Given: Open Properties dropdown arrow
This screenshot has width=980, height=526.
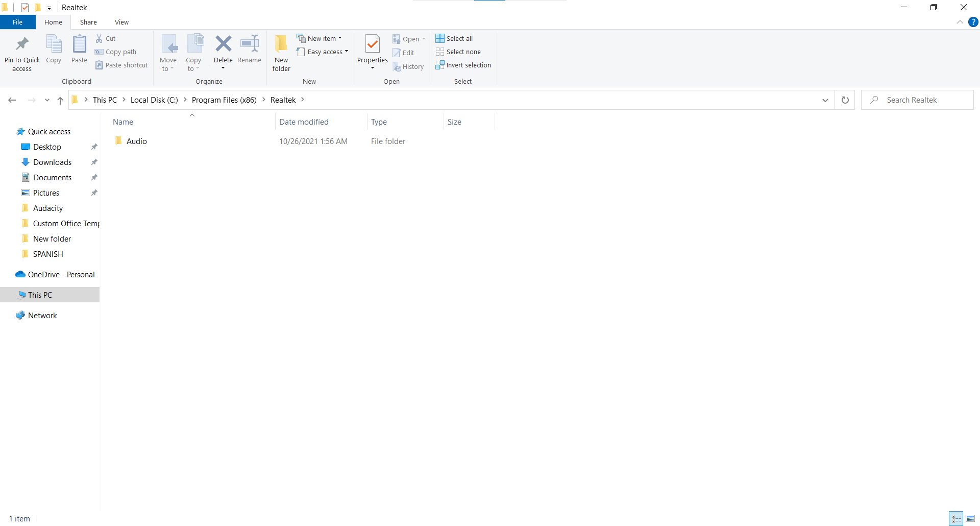Looking at the screenshot, I should point(373,68).
